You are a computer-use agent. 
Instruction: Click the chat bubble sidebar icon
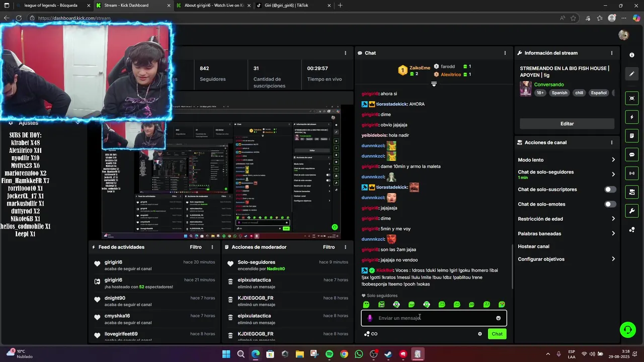coord(632,155)
